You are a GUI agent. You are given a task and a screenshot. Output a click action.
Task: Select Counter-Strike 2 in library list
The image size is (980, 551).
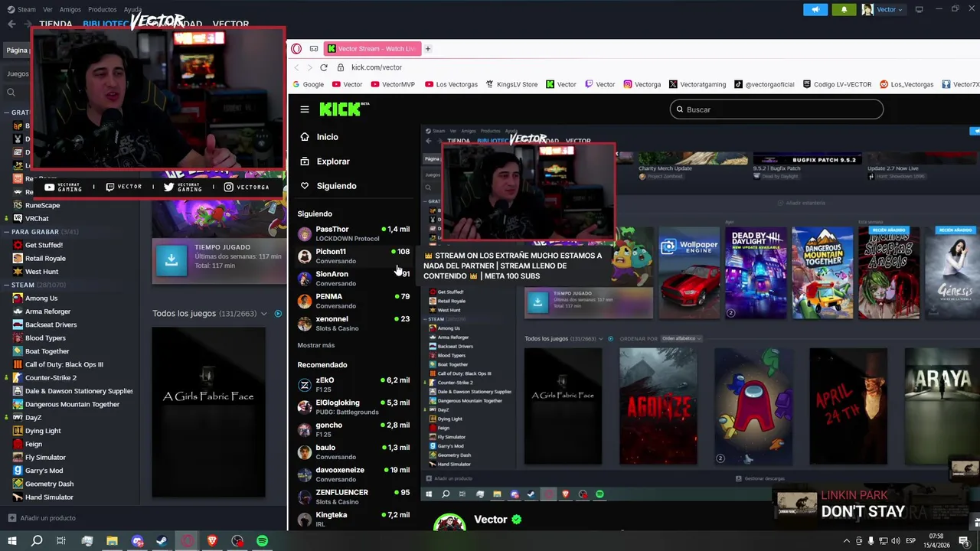coord(51,377)
